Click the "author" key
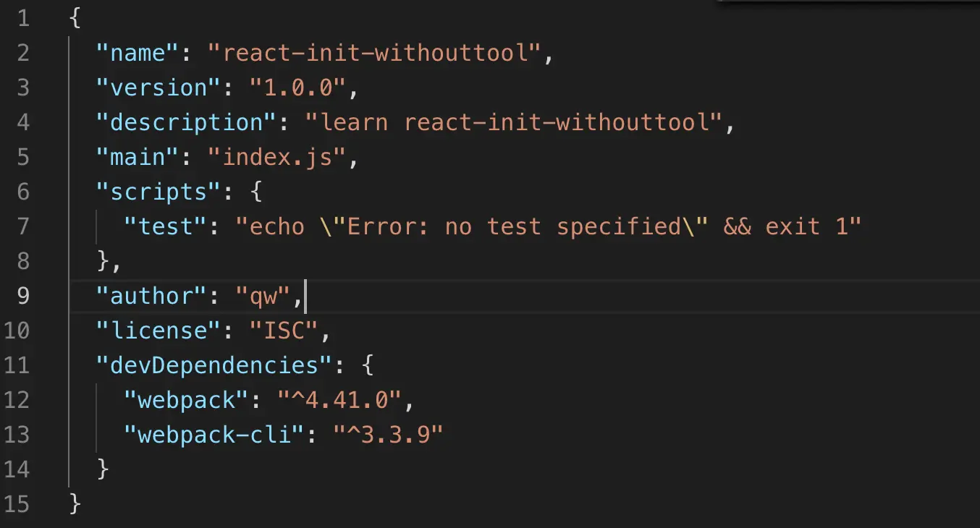 coord(153,296)
